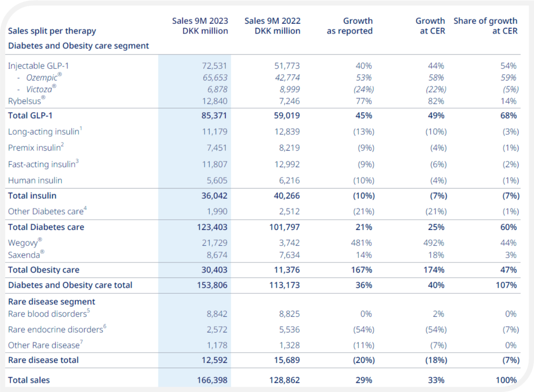Image resolution: width=534 pixels, height=392 pixels.
Task: Select Saxenda 2023 sales value 8,674
Action: [217, 255]
